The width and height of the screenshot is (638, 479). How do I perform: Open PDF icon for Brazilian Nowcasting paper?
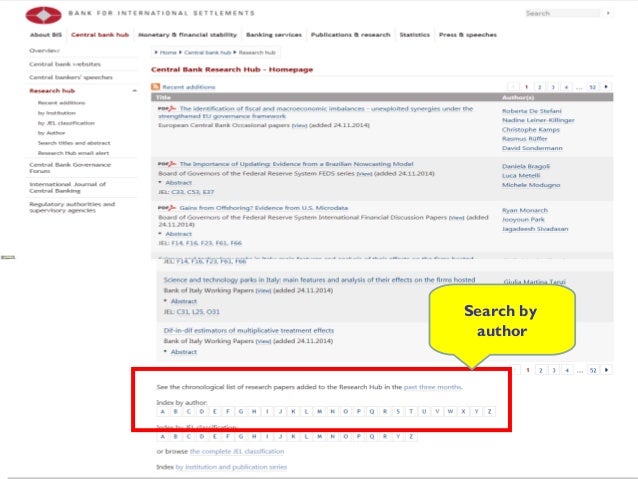click(167, 164)
